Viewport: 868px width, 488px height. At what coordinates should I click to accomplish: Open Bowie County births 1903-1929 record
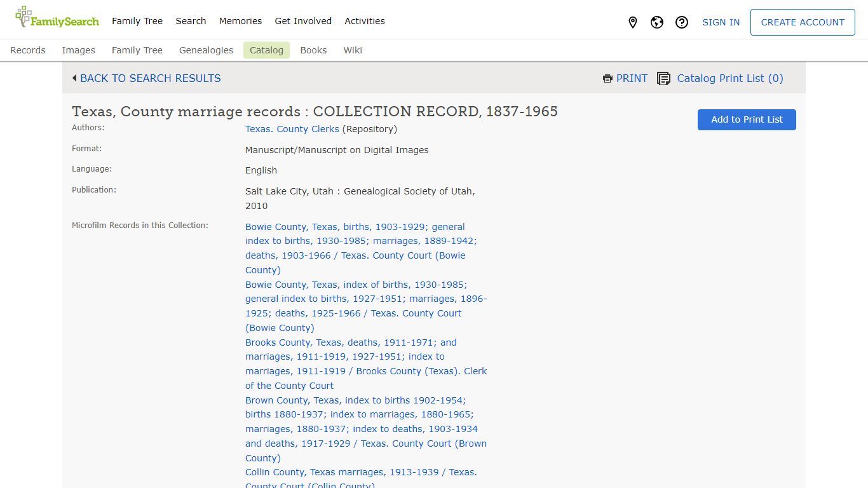(x=361, y=248)
